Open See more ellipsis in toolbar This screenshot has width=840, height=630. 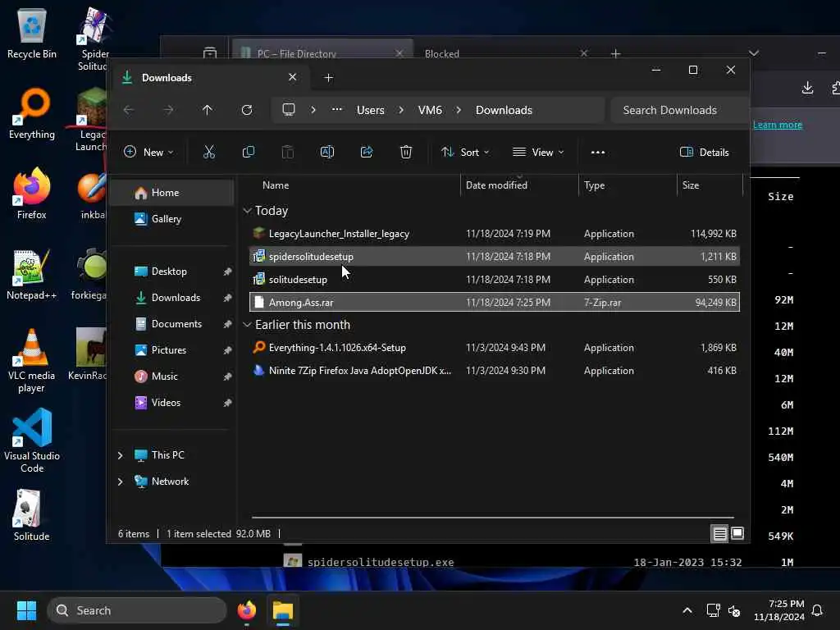pyautogui.click(x=598, y=152)
